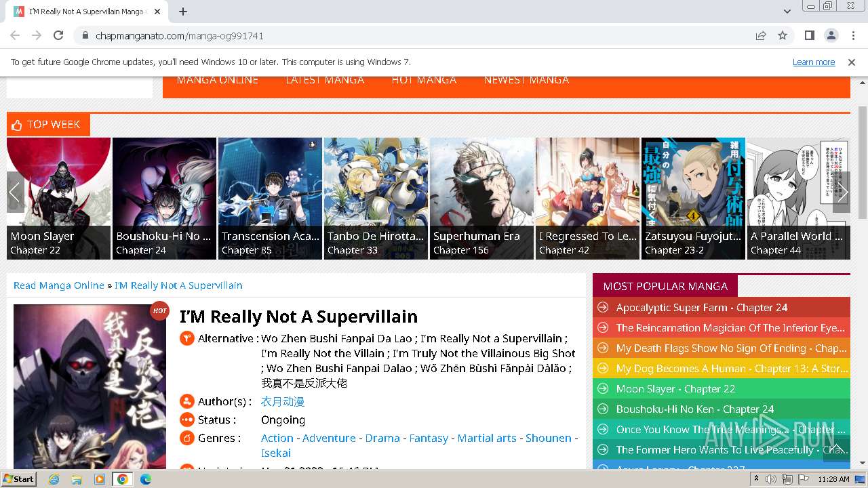868x488 pixels.
Task: Click the Read Manga Online breadcrumb
Action: pyautogui.click(x=59, y=285)
